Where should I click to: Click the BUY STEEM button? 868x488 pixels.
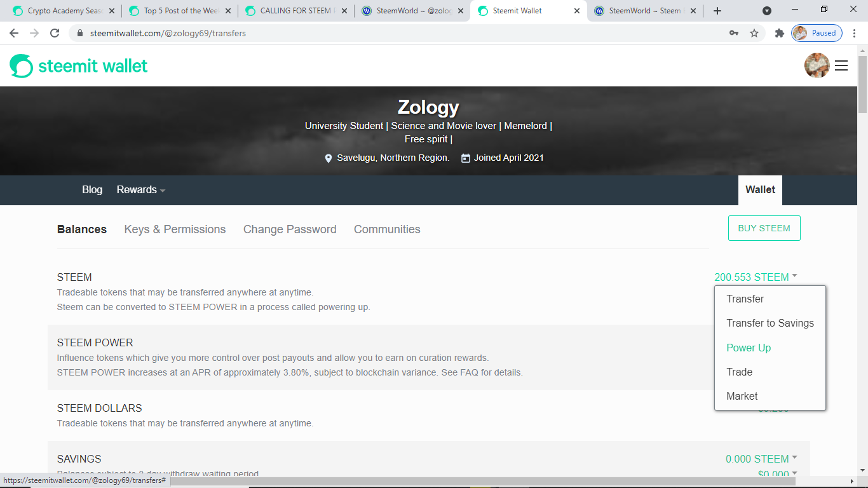click(x=764, y=228)
